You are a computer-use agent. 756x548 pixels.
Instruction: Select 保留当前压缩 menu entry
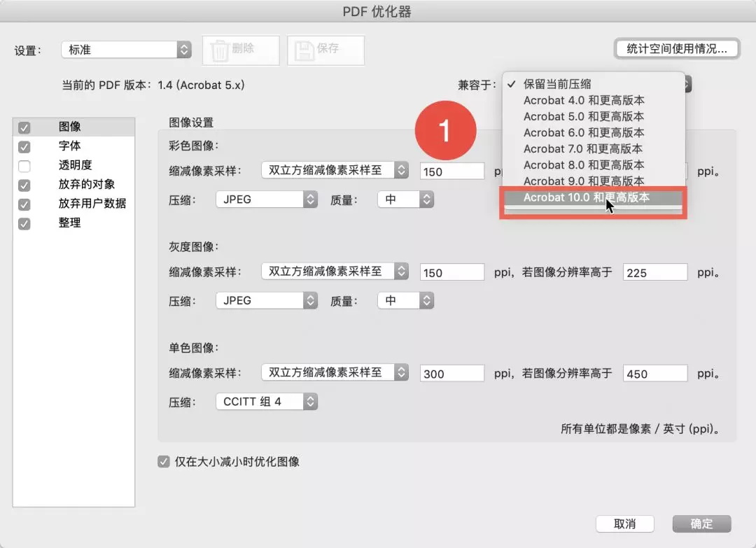[556, 84]
